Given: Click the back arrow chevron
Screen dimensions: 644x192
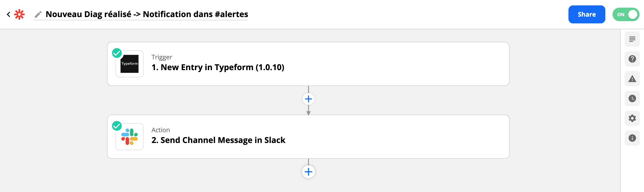Looking at the screenshot, I should [x=9, y=14].
